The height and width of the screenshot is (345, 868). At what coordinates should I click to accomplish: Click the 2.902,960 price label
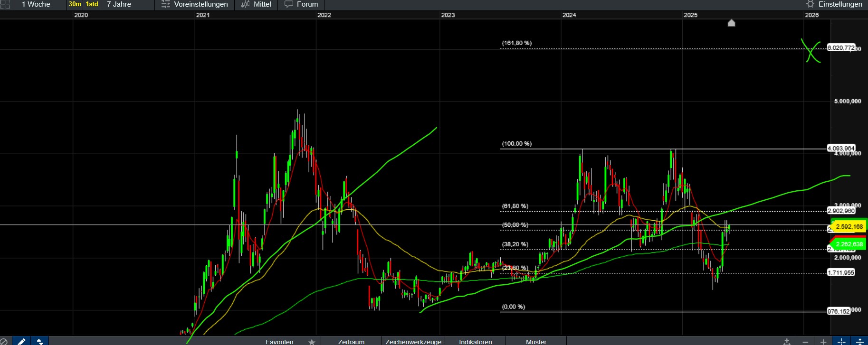click(x=841, y=211)
